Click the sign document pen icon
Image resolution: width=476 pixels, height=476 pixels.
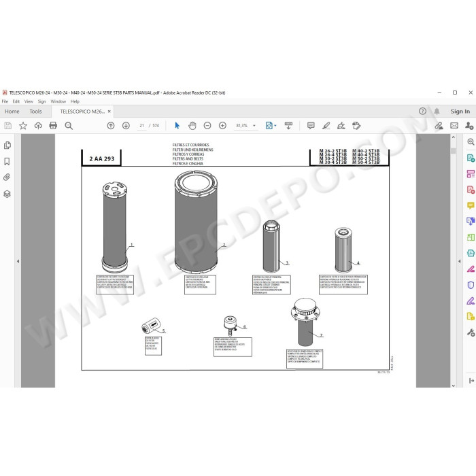341,126
